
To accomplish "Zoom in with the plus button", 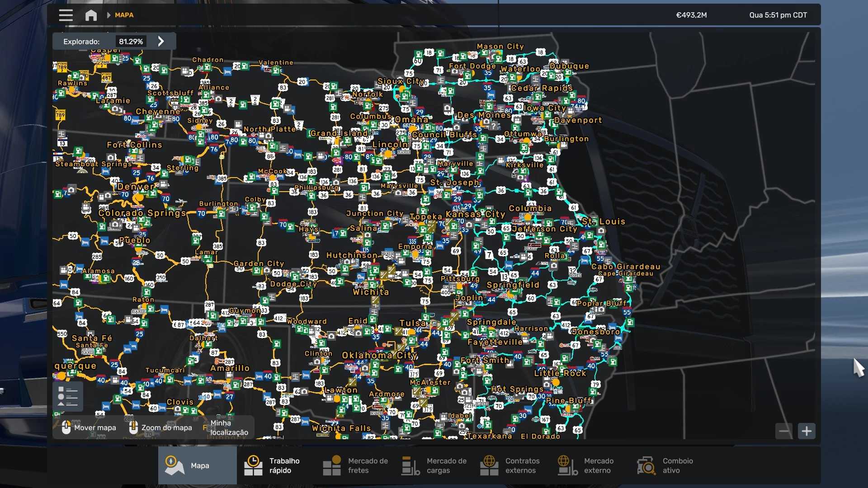I will coord(807,431).
